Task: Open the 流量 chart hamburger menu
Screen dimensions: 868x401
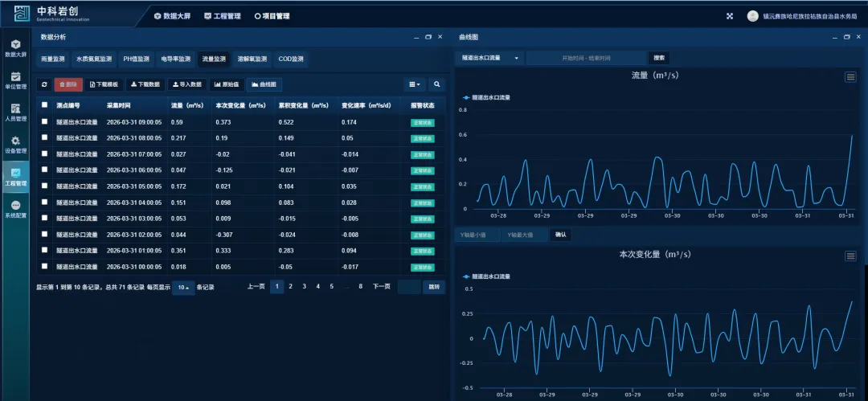Action: tap(850, 77)
